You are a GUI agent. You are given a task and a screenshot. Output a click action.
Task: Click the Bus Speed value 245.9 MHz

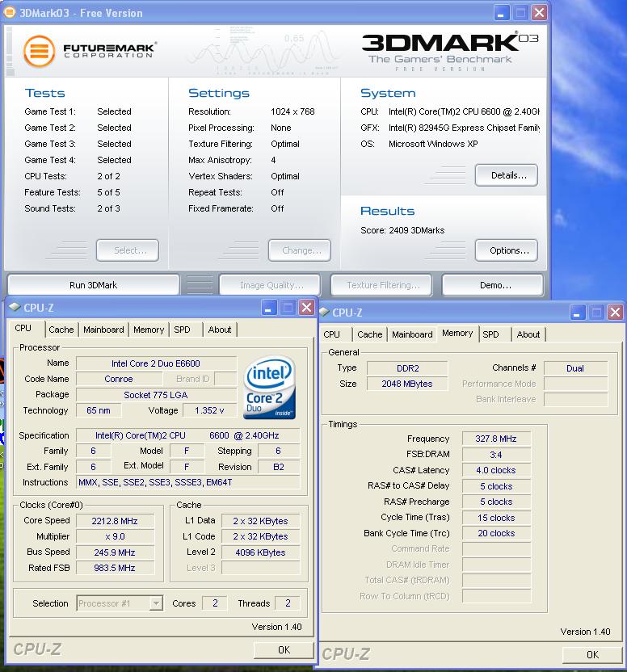(115, 552)
